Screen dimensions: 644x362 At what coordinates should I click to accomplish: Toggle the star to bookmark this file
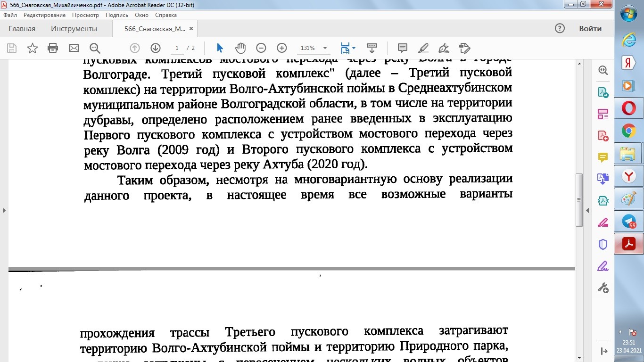pos(32,48)
